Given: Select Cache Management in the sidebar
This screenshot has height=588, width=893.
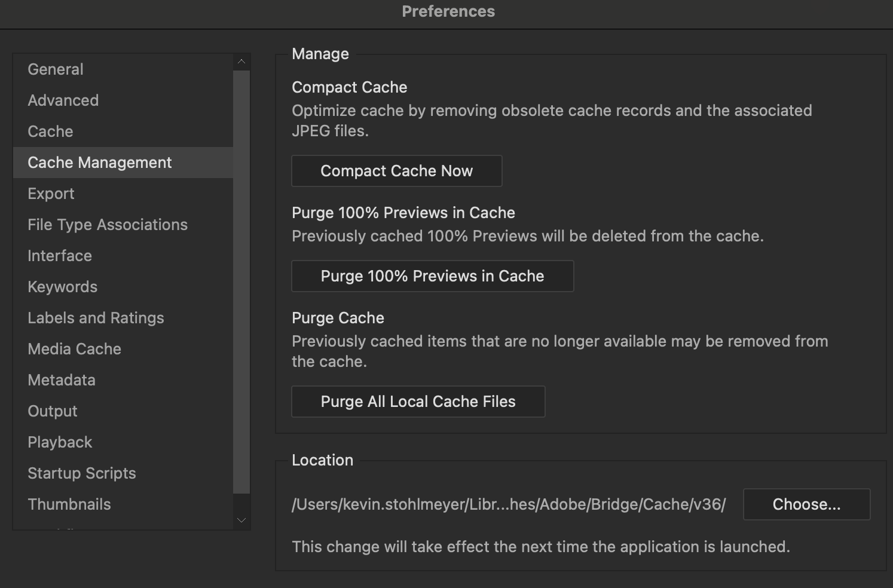Looking at the screenshot, I should tap(100, 163).
